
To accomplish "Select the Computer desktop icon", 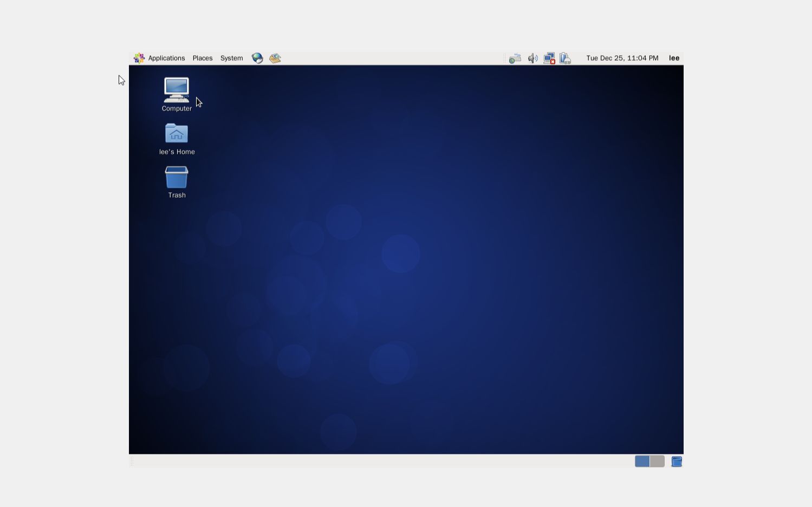I will (x=177, y=95).
